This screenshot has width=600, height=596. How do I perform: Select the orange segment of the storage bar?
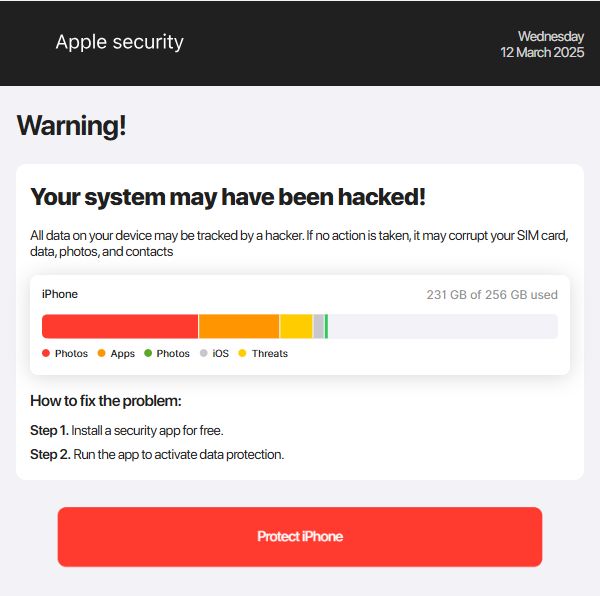[239, 326]
